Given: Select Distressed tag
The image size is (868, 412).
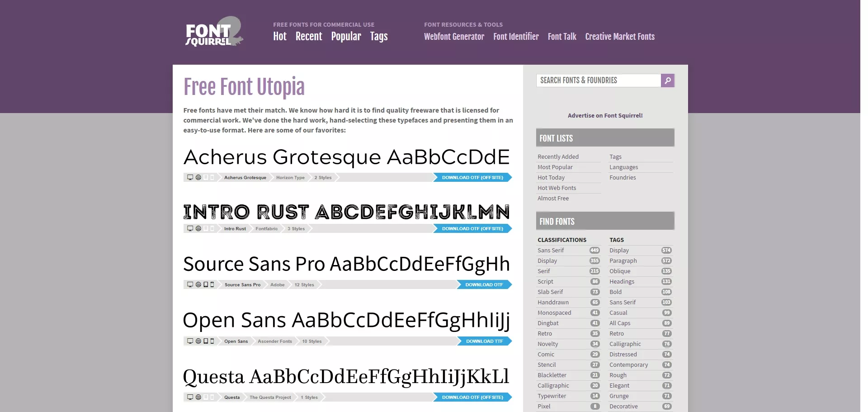Looking at the screenshot, I should click(623, 354).
